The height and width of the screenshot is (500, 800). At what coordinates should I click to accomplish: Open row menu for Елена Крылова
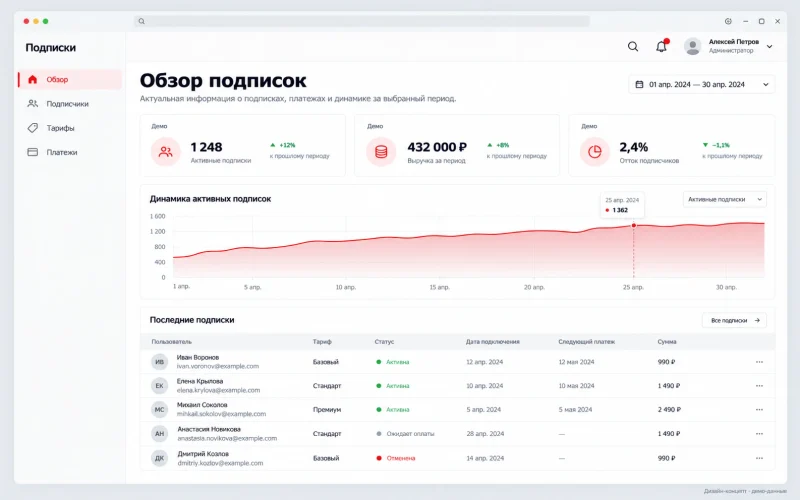tap(759, 386)
